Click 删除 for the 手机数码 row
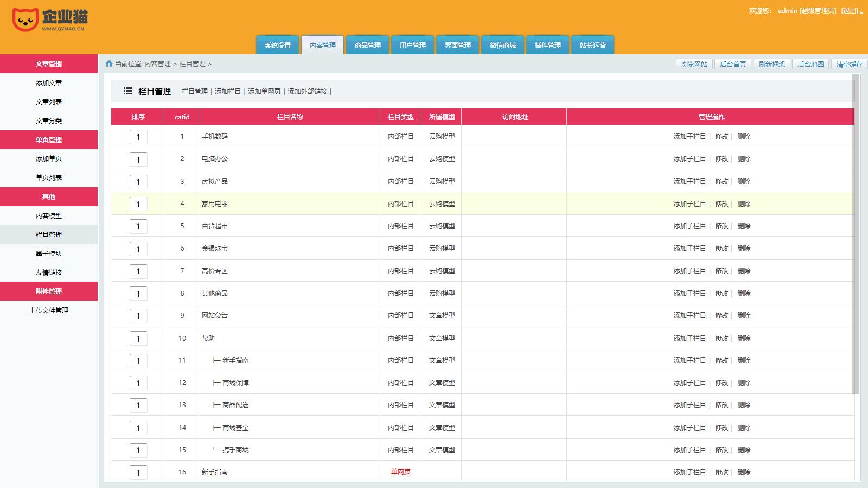Image resolution: width=868 pixels, height=488 pixels. click(744, 137)
